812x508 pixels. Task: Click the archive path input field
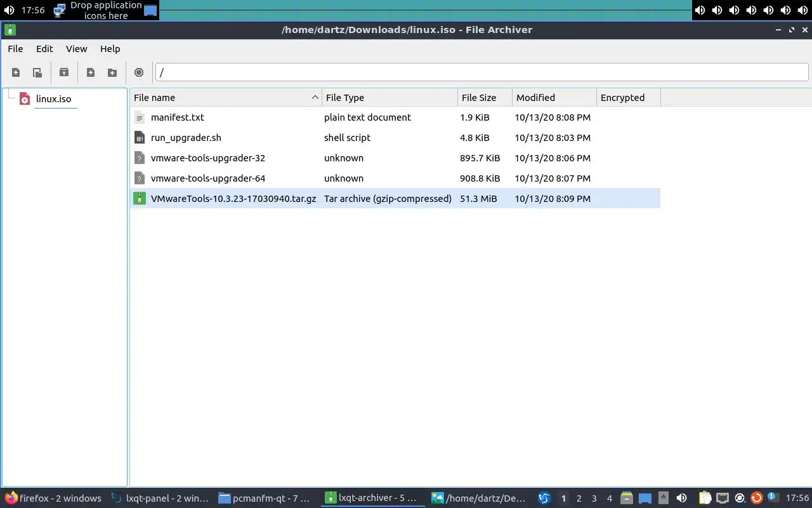482,72
